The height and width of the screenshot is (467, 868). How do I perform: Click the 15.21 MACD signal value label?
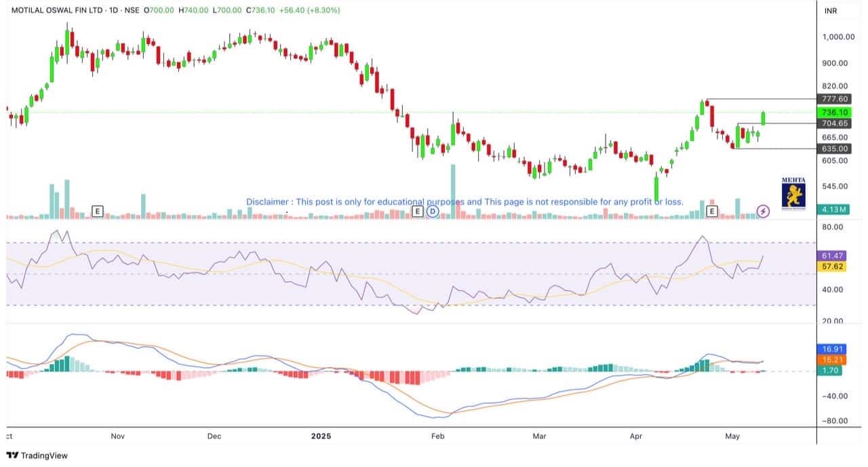coord(832,360)
